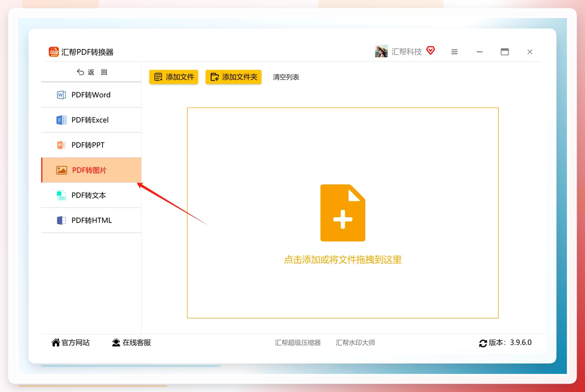The width and height of the screenshot is (585, 392).
Task: Select the PDF转Excel tab
Action: (91, 120)
